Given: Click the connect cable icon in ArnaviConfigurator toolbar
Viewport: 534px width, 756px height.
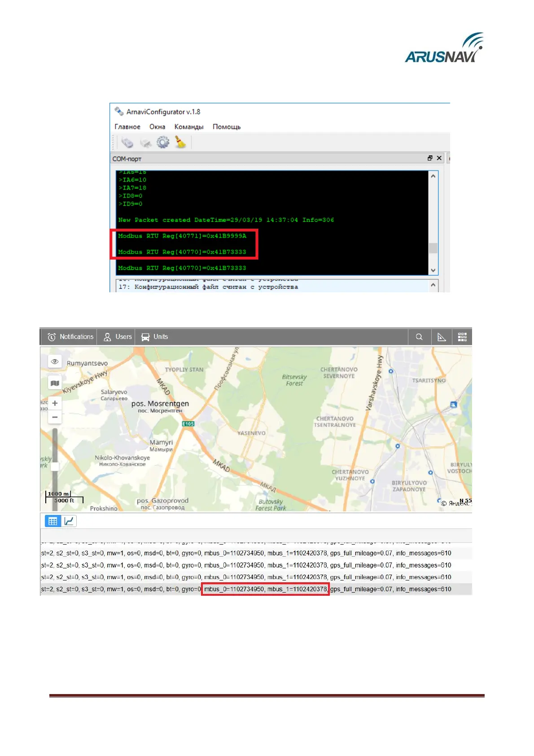Looking at the screenshot, I should (x=127, y=143).
